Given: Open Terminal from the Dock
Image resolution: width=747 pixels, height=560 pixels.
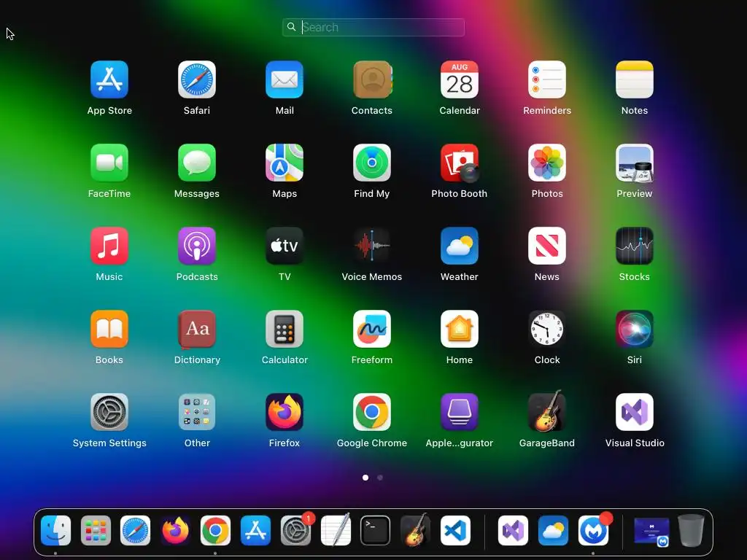Looking at the screenshot, I should coord(376,531).
